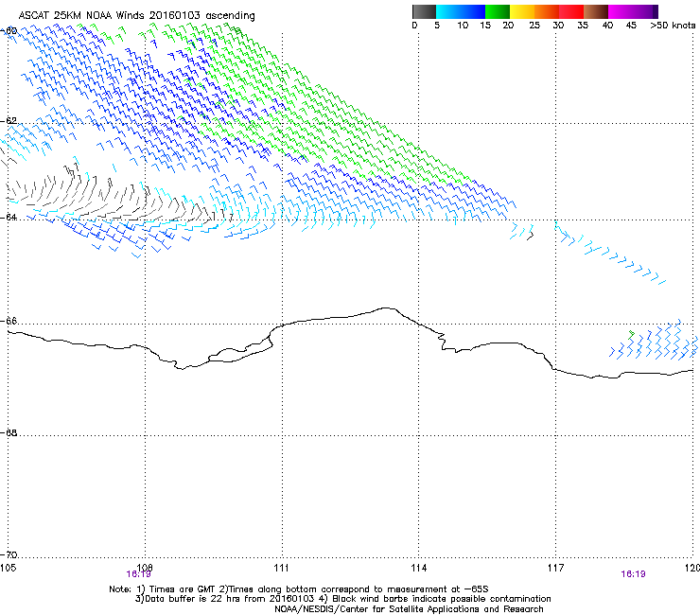Click the black contaminated wind barb near 116.5E, 64S

point(531,236)
